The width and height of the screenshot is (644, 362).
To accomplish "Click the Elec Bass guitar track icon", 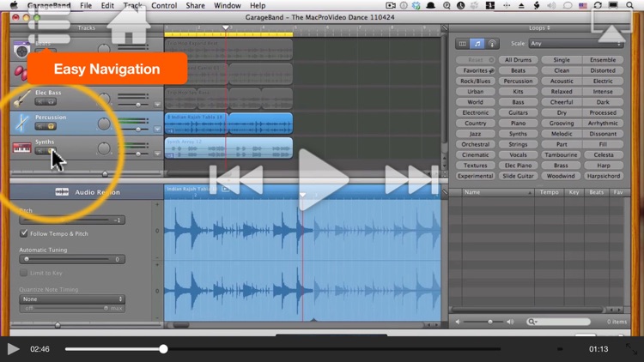I will tap(21, 99).
